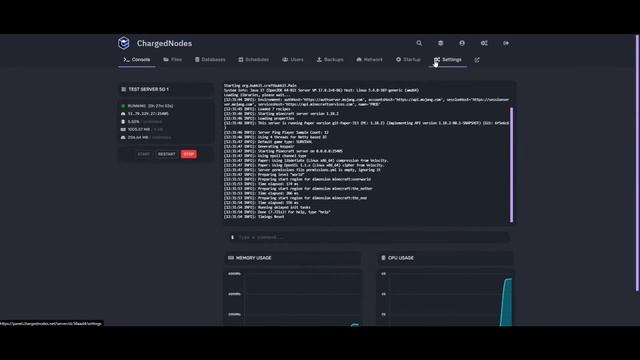Click the CPU chip icon beside CPU USAGE

pos(383,258)
